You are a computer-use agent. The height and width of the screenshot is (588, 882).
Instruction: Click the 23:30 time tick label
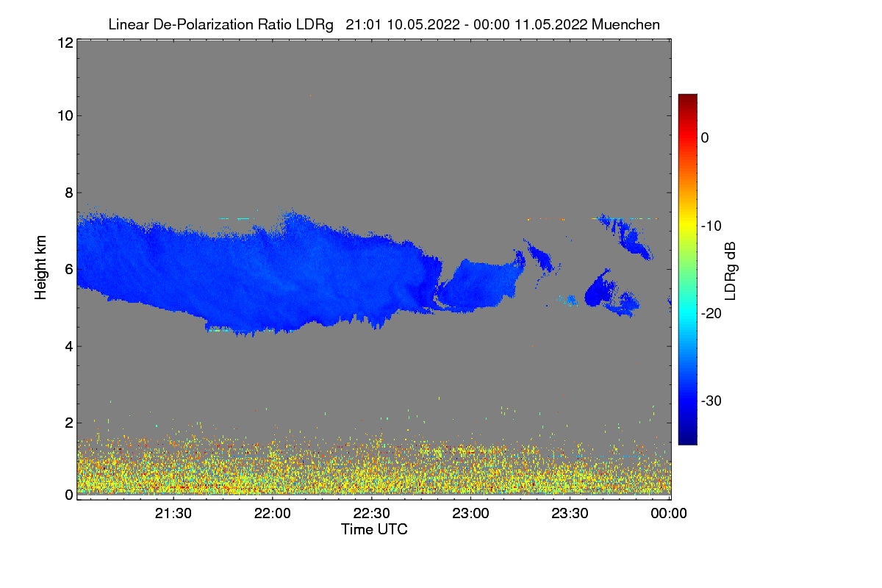click(x=570, y=514)
